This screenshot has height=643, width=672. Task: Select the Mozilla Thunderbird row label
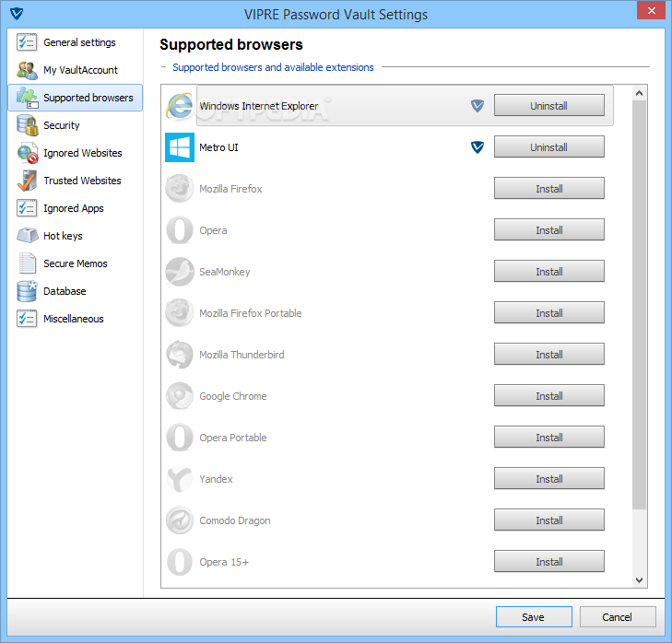(242, 355)
